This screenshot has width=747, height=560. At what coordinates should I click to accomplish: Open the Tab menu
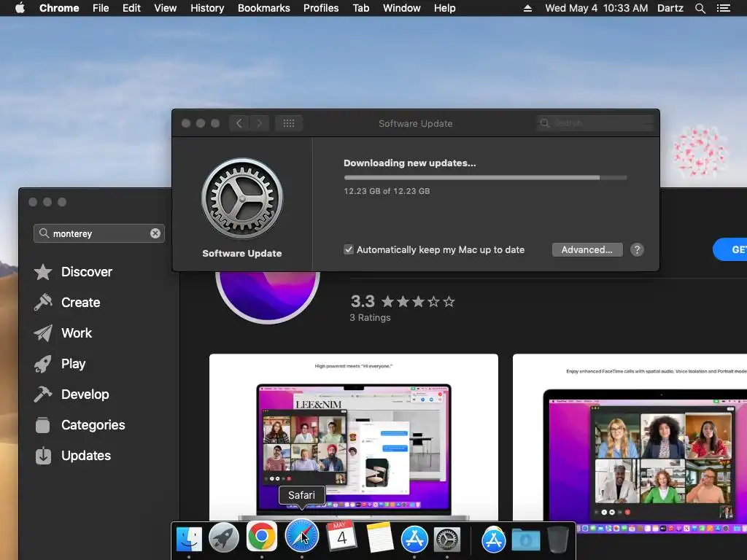[x=360, y=8]
